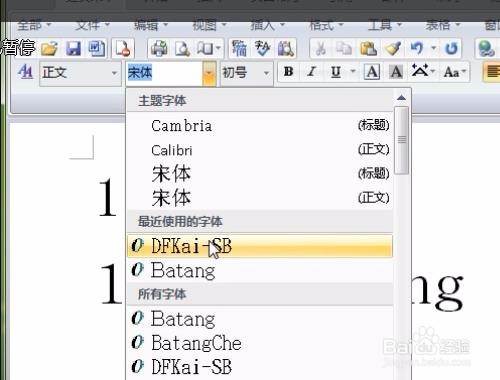Select 宋体 (标题) theme font

click(260, 174)
